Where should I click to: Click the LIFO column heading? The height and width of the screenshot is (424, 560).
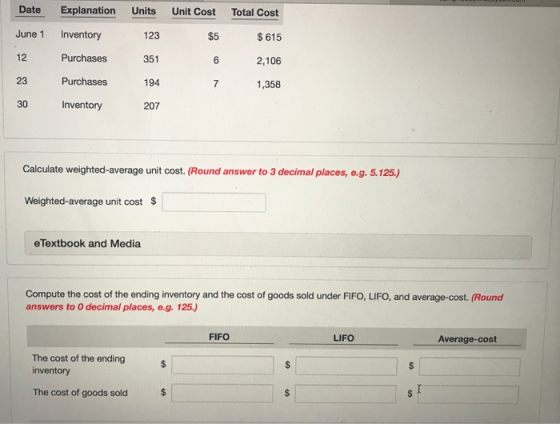coord(344,338)
